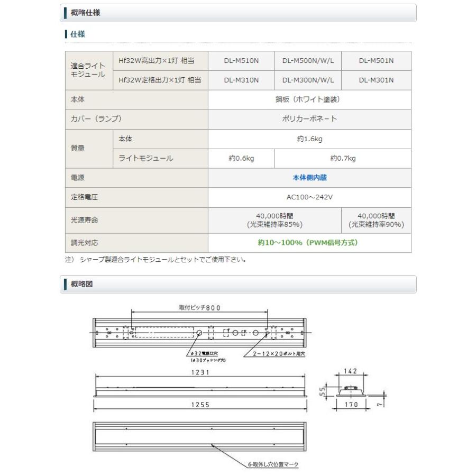Click the 電源 row label

coord(136,178)
